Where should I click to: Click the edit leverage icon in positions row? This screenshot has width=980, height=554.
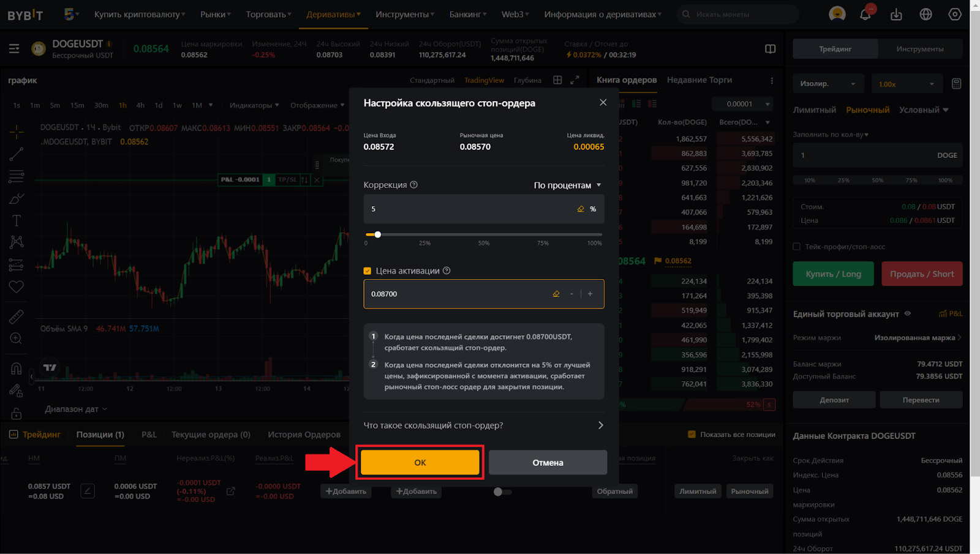pos(88,491)
